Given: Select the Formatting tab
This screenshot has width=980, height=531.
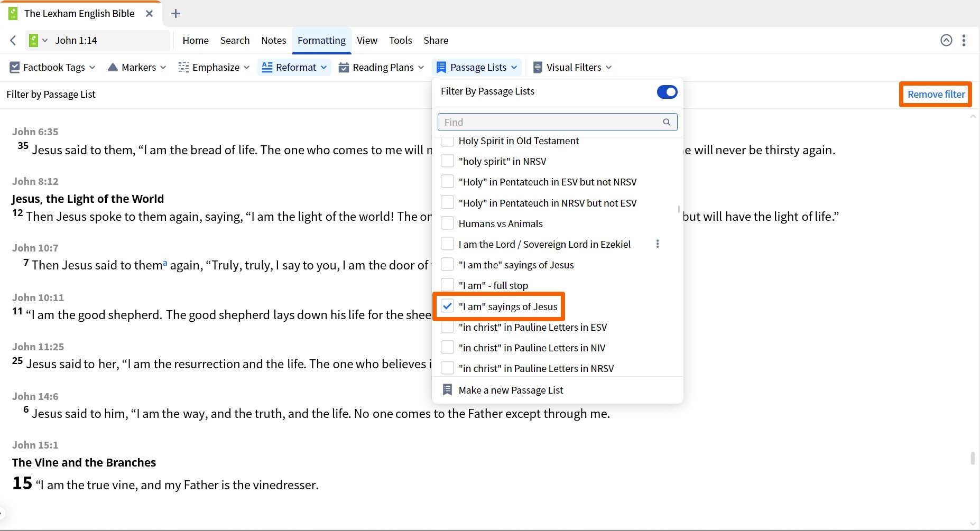Looking at the screenshot, I should [321, 40].
